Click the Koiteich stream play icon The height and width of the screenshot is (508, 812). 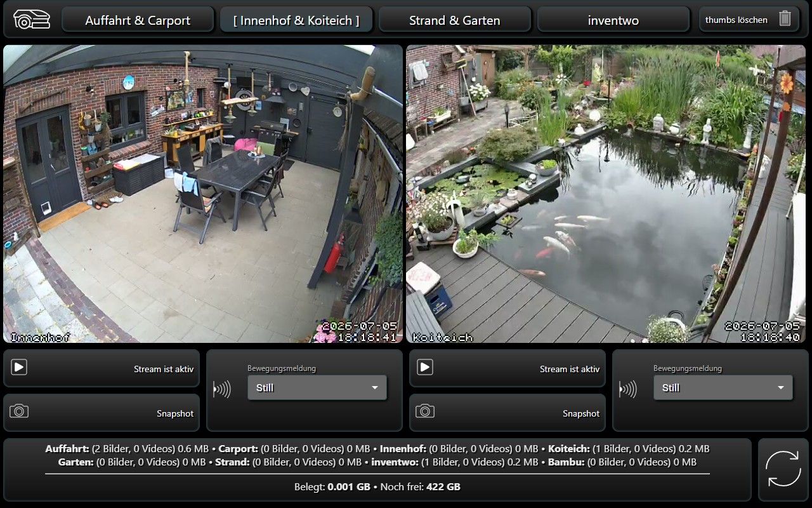[425, 367]
